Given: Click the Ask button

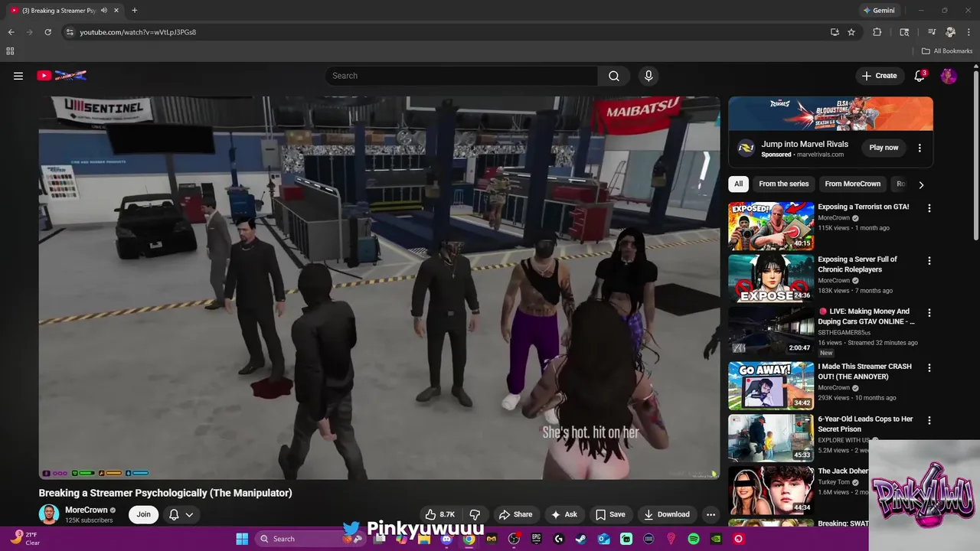Looking at the screenshot, I should point(564,514).
